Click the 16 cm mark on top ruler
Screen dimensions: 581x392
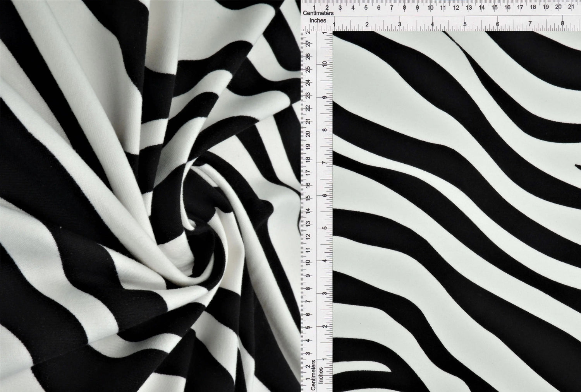tap(507, 7)
